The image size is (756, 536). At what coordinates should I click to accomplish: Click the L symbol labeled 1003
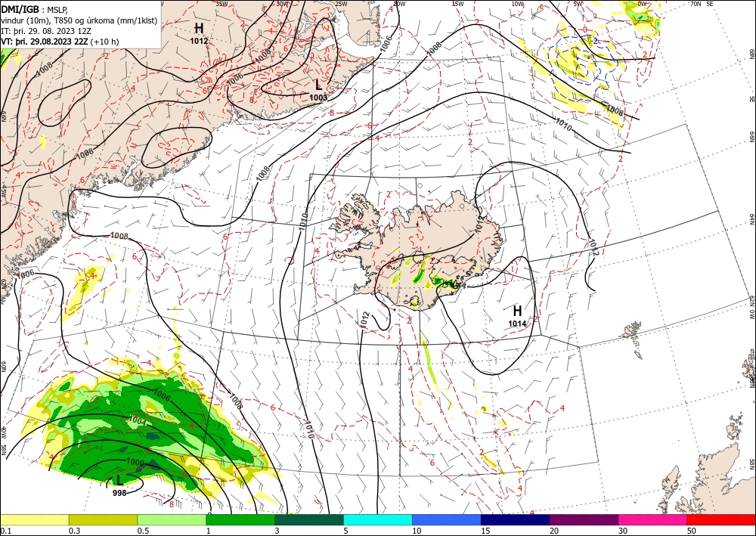(x=318, y=85)
